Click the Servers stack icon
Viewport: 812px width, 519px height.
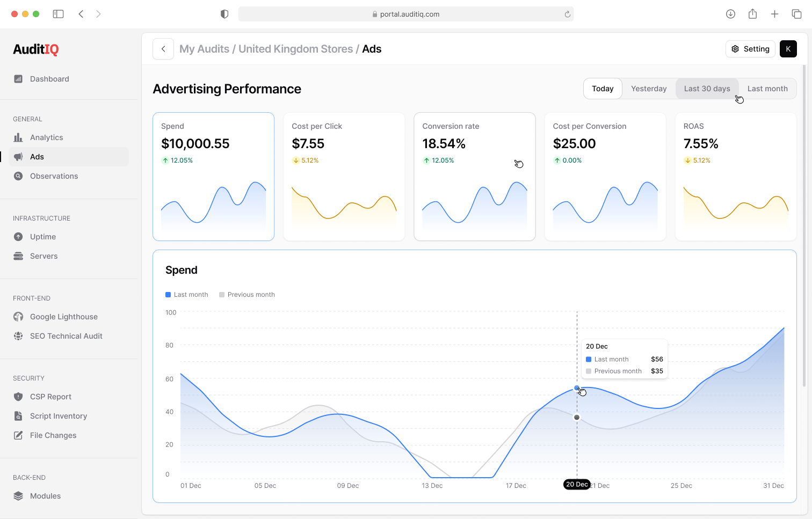[18, 256]
